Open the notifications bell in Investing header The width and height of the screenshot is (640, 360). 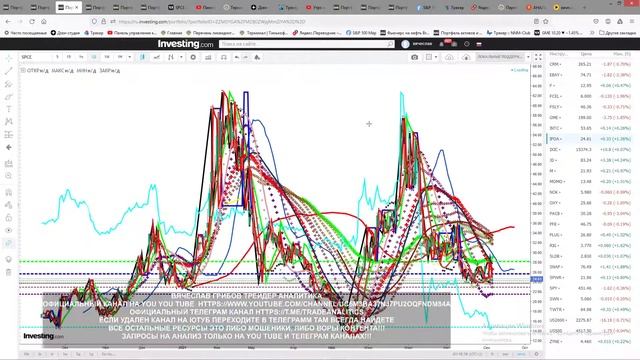click(x=441, y=44)
